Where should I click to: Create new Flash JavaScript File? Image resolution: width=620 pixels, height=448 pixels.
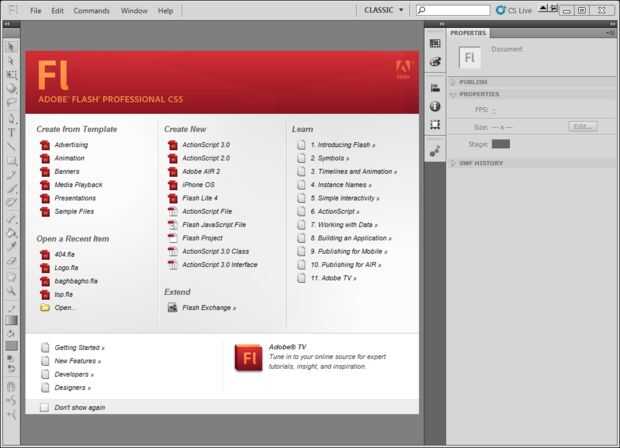pos(214,225)
